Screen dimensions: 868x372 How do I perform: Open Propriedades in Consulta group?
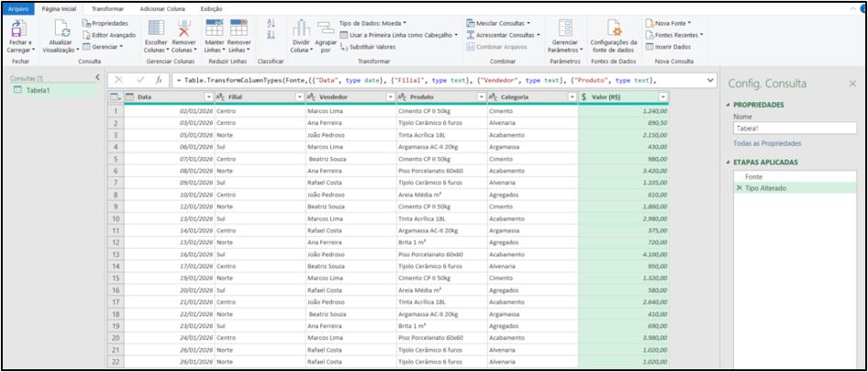(x=106, y=23)
